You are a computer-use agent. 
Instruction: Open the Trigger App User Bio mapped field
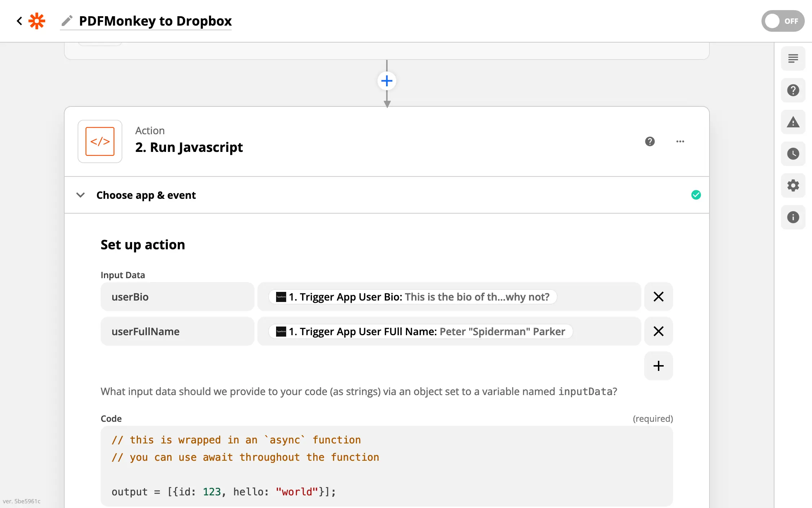(411, 297)
